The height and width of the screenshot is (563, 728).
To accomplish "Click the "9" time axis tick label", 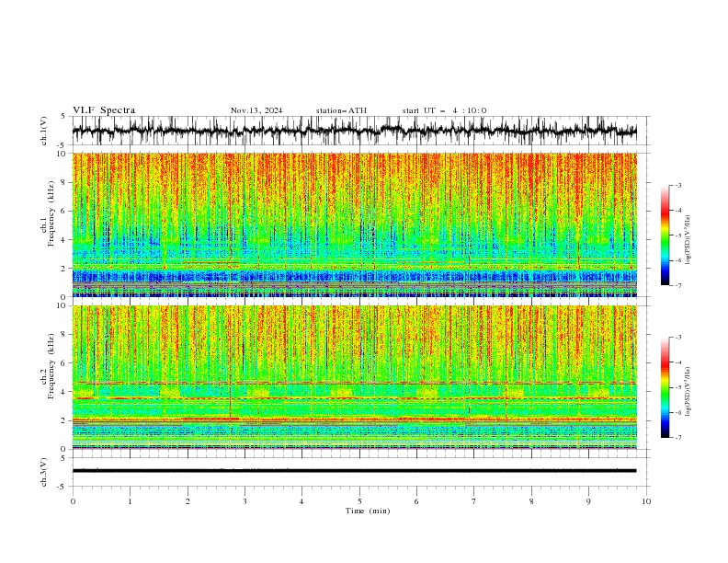I will (588, 501).
